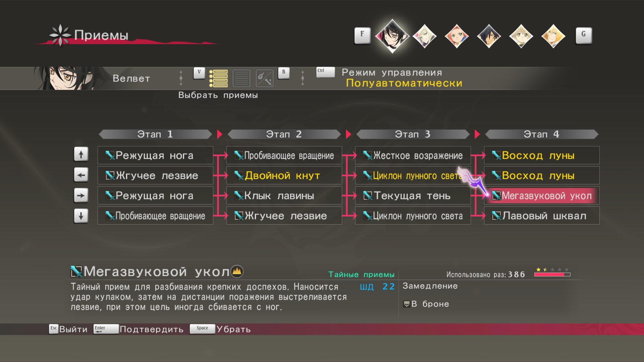Screen dimensions: 644x362
Task: Select the Этап 2 column header
Action: click(284, 134)
